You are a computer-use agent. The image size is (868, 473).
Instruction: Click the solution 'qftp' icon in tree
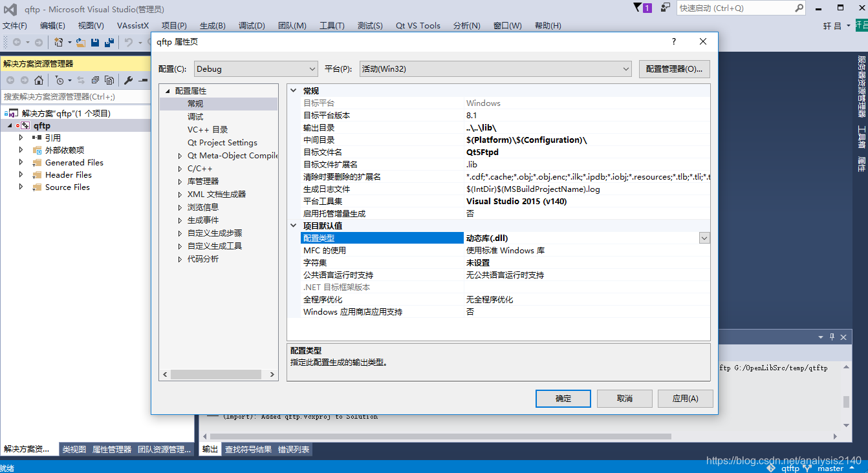pyautogui.click(x=12, y=113)
